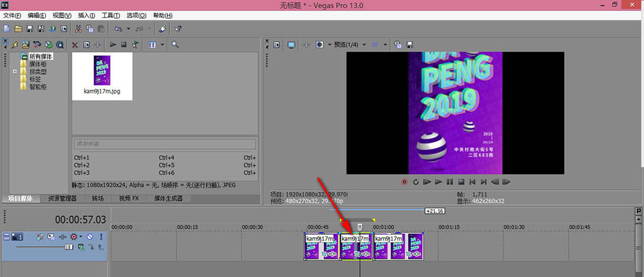Mute video track 1
This screenshot has height=277, width=644.
pos(90,236)
